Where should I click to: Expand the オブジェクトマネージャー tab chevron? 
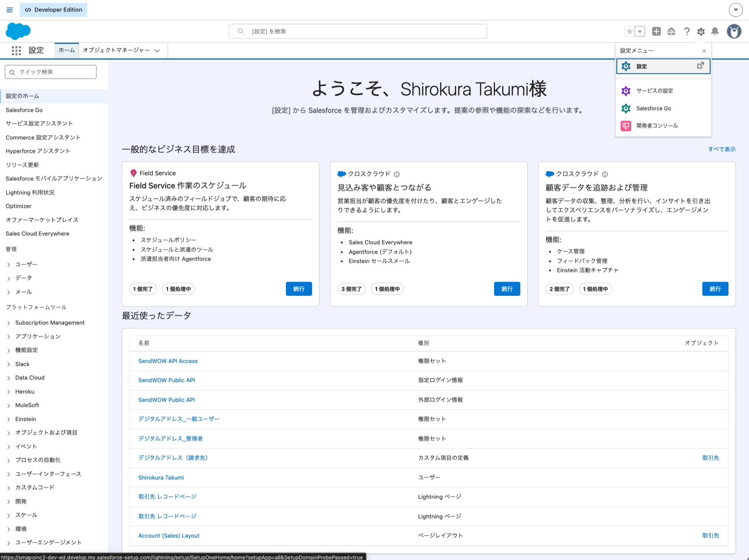coord(157,51)
